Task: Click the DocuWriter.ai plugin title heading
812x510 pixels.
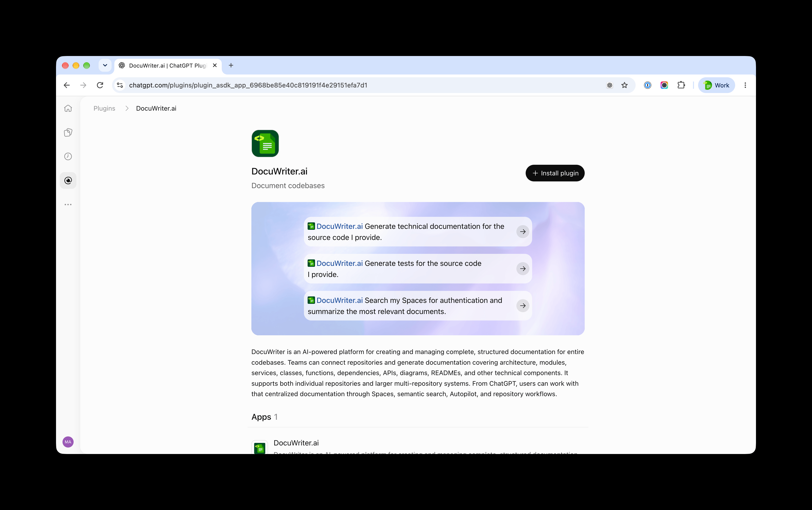Action: (280, 171)
